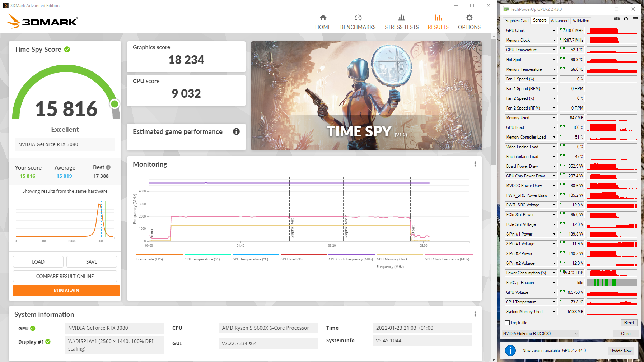Toggle GPU Temperature legend in Monitoring
The height and width of the screenshot is (362, 644).
click(x=255, y=257)
